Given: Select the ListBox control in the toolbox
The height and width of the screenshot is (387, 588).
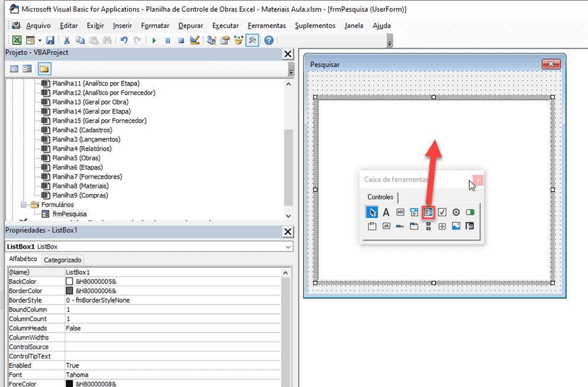Looking at the screenshot, I should pyautogui.click(x=428, y=212).
